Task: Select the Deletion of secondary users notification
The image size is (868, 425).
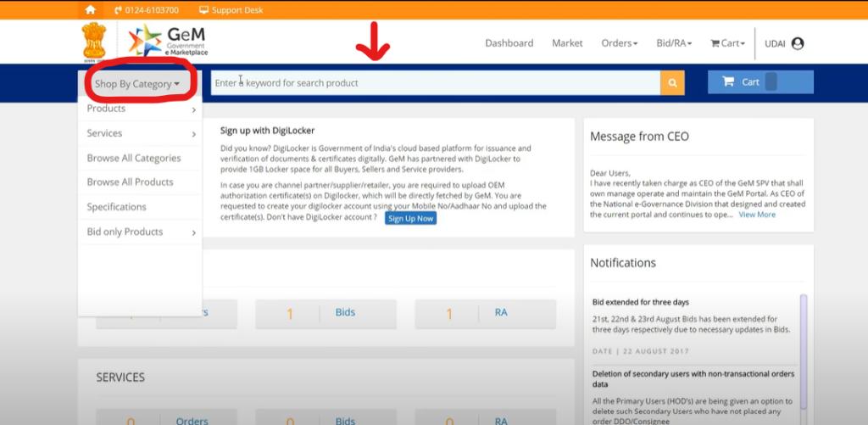Action: point(693,379)
